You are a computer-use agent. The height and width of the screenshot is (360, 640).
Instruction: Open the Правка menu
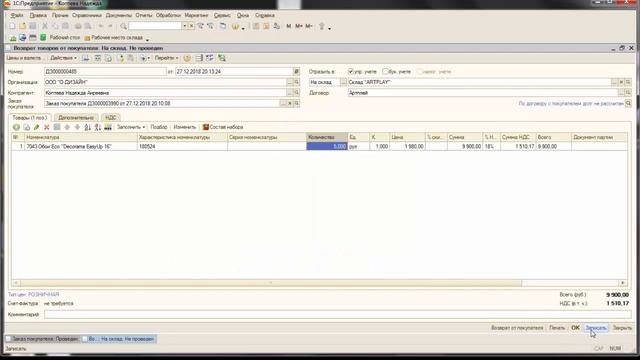(x=38, y=15)
